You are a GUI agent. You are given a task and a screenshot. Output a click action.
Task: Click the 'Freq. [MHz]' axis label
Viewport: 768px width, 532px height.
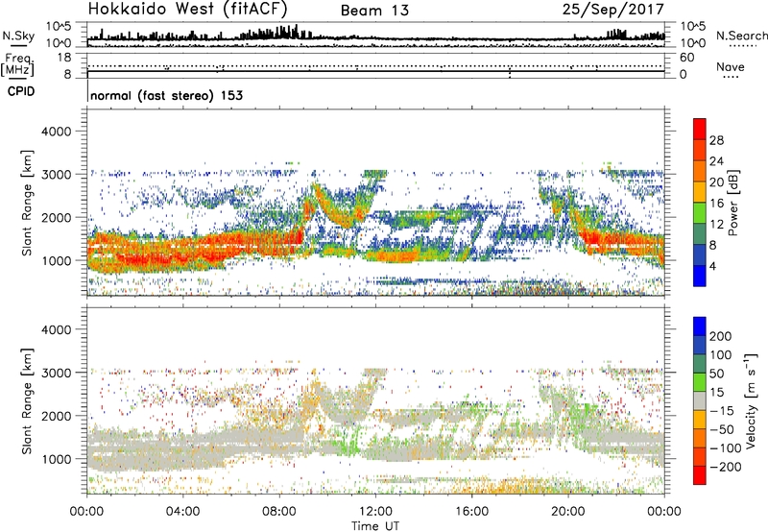tap(17, 64)
